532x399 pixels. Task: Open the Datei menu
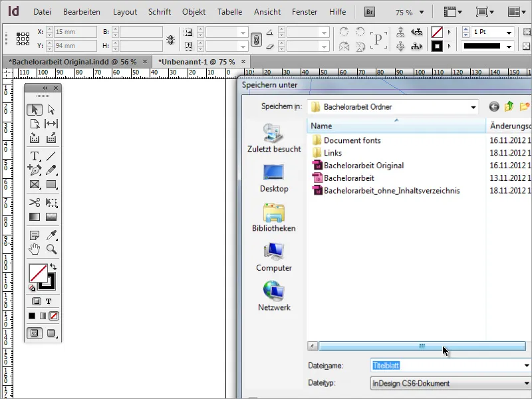pyautogui.click(x=42, y=12)
